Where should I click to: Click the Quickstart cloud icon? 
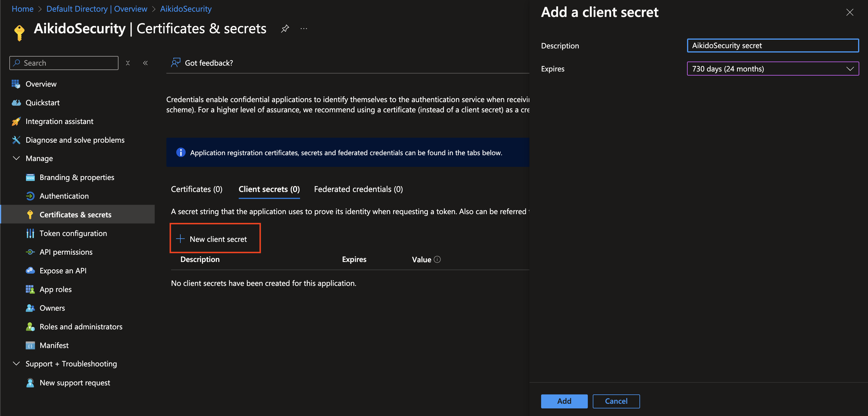point(16,102)
